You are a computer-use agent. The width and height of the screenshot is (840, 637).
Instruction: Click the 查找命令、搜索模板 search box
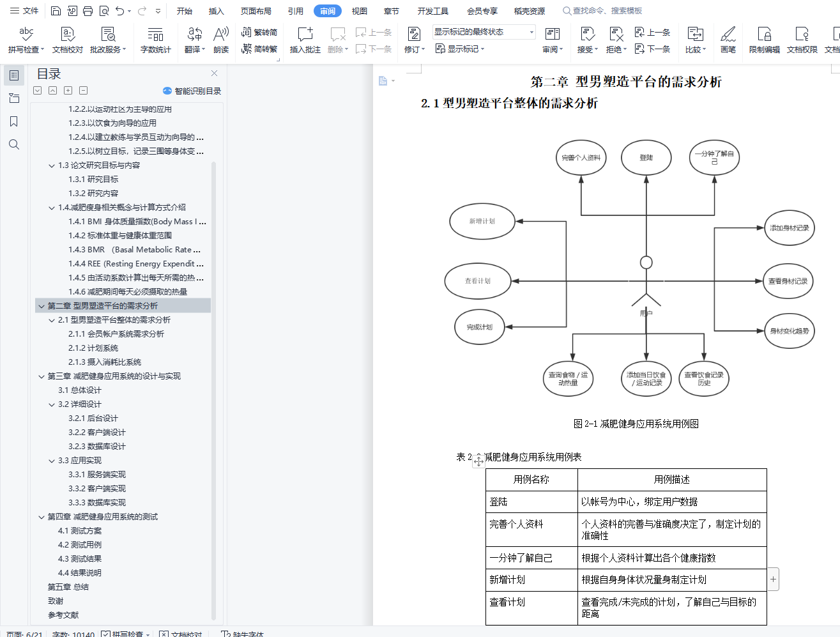click(602, 11)
